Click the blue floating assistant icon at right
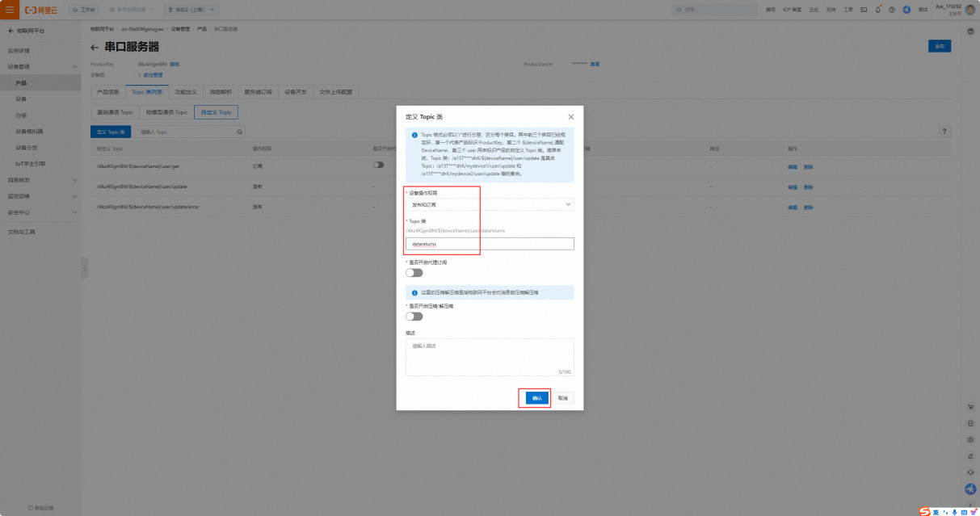This screenshot has height=516, width=980. [970, 489]
